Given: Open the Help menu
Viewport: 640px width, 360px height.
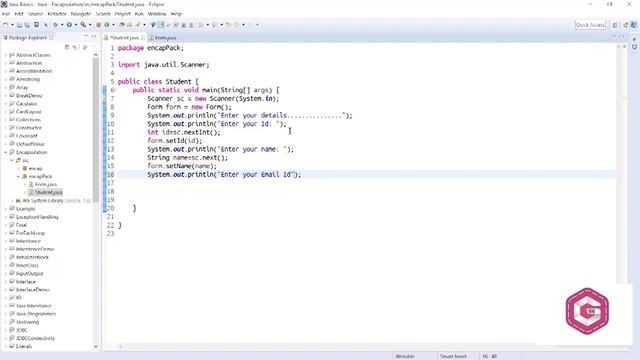Looking at the screenshot, I should [176, 14].
